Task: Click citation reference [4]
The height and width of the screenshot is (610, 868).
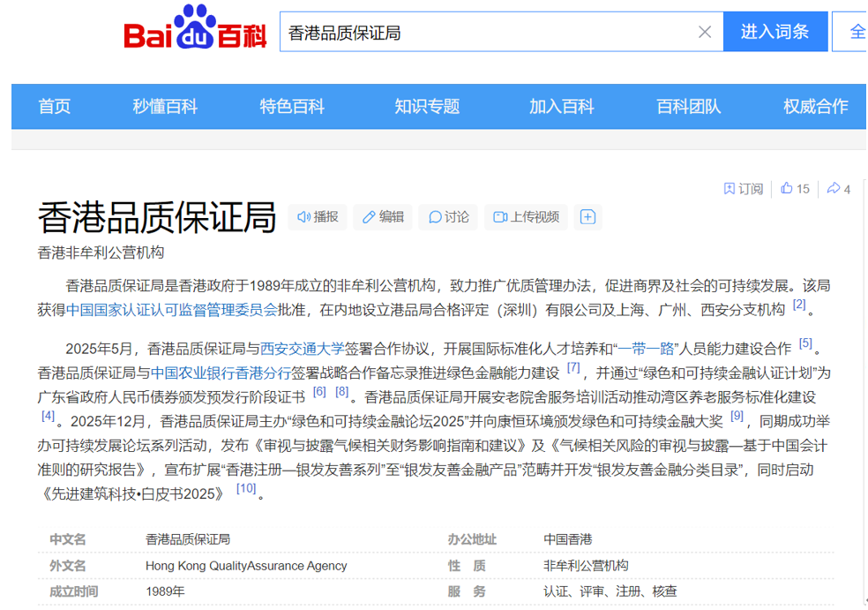Action: [x=49, y=416]
